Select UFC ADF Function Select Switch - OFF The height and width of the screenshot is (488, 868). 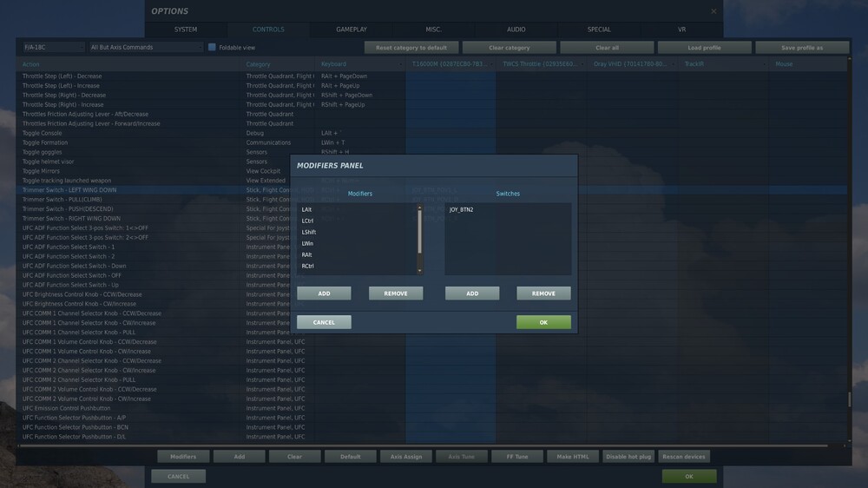(431, 275)
